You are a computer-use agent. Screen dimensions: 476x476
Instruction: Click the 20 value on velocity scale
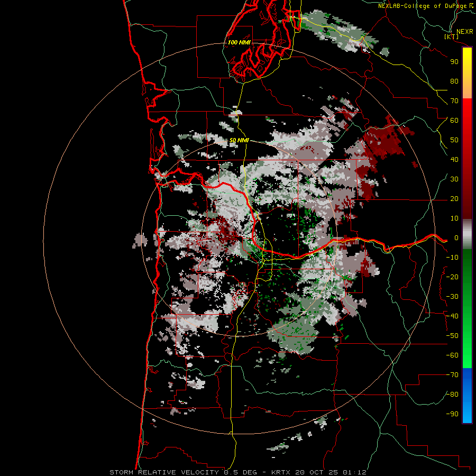click(454, 199)
